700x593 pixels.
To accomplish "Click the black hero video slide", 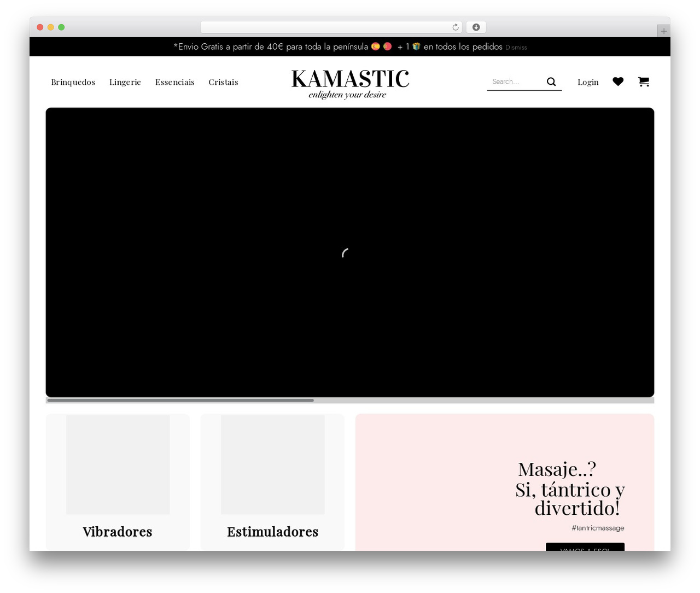I will pos(350,252).
